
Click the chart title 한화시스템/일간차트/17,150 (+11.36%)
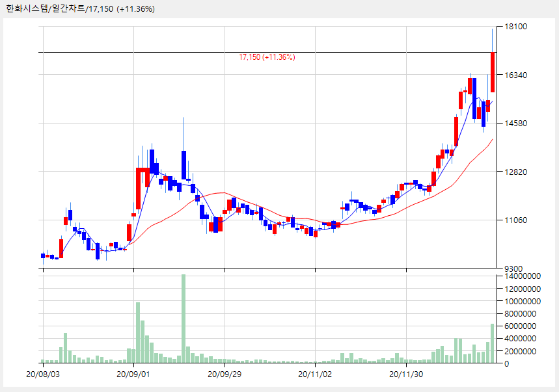[81, 8]
